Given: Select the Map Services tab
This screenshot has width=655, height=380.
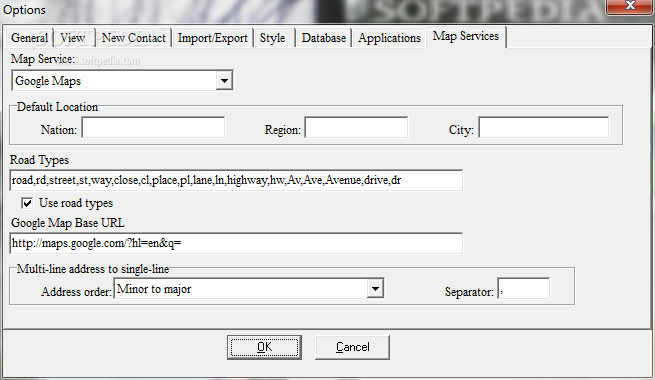Looking at the screenshot, I should click(x=466, y=36).
